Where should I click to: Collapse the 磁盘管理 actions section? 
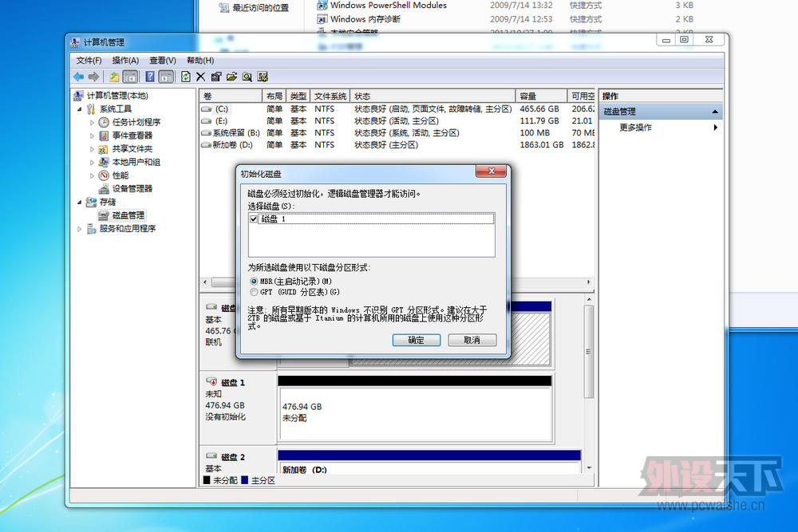(715, 112)
